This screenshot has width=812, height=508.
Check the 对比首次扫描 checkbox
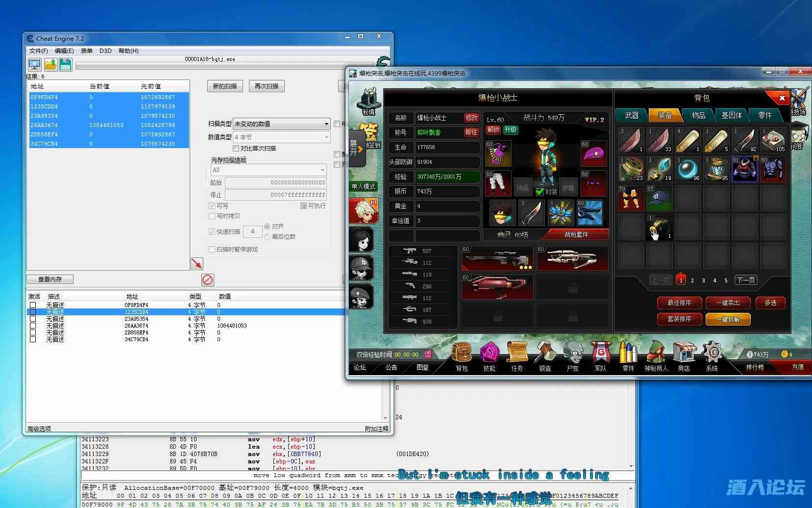tap(236, 148)
